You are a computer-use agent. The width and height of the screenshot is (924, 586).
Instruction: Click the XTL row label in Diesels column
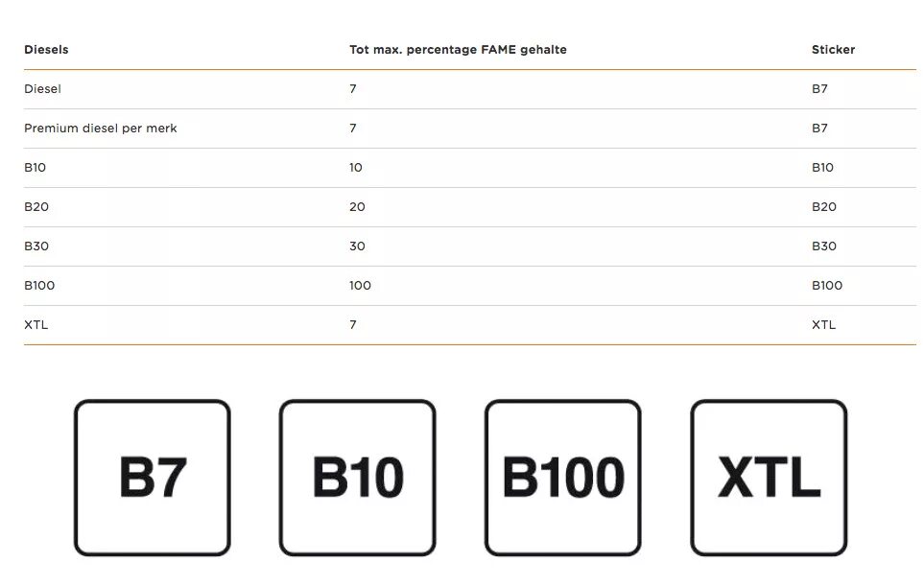point(36,324)
